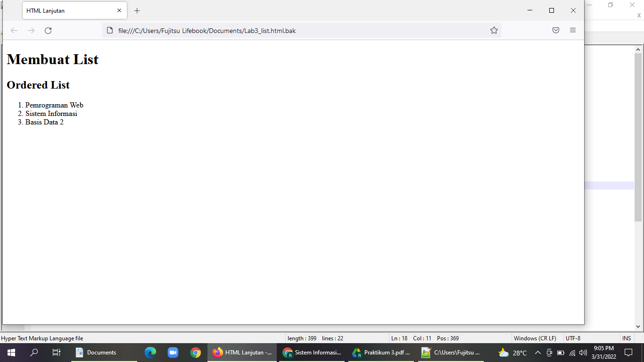Viewport: 644px width, 362px height.
Task: Click Notepad++ scrollbar down arrow
Action: [x=638, y=326]
